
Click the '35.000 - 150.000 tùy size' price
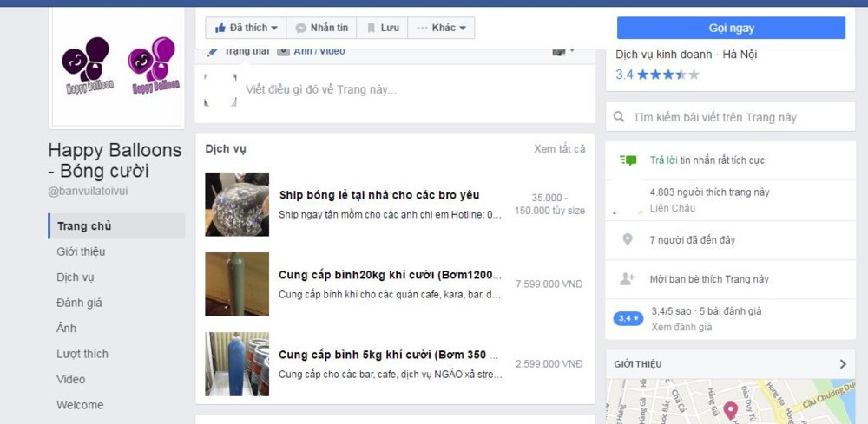pyautogui.click(x=549, y=204)
